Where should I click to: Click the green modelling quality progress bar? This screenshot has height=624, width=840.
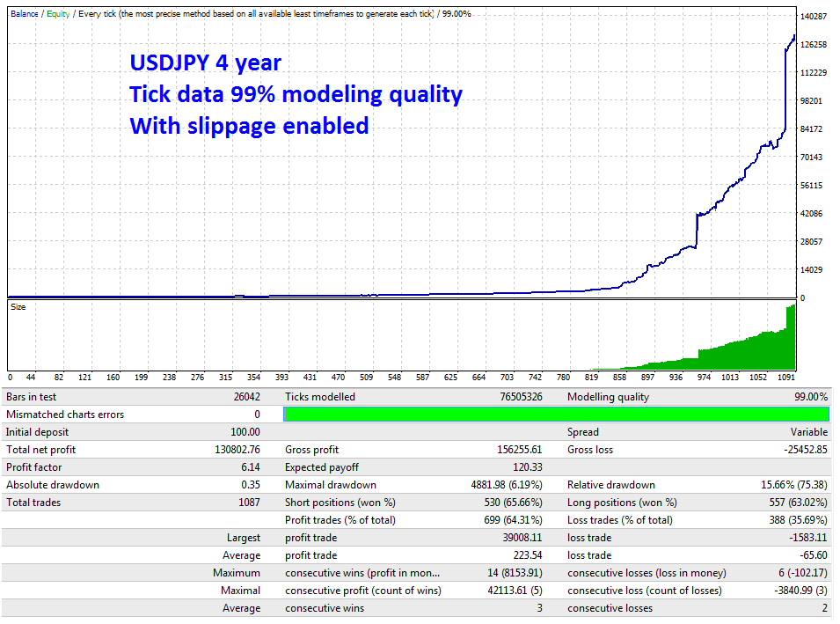[x=556, y=415]
